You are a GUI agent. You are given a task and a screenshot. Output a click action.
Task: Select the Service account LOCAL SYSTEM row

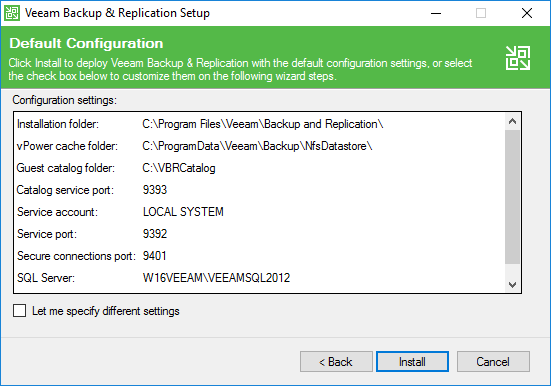click(x=259, y=212)
